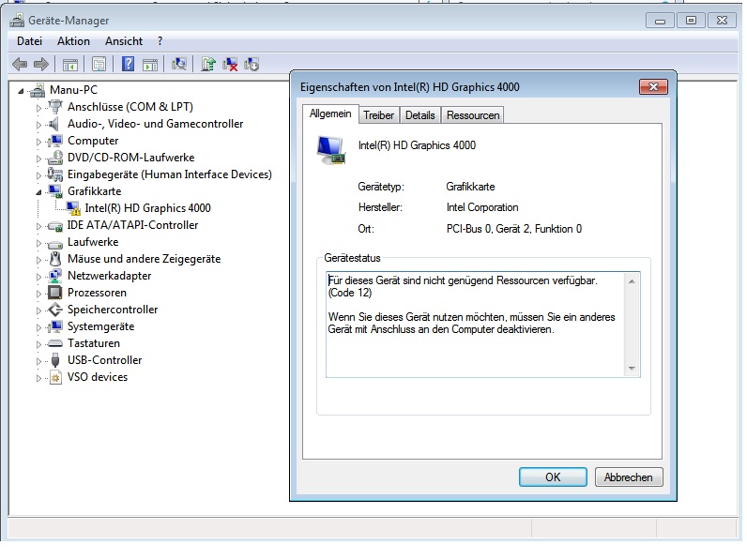Open the Ansicht menu

click(x=124, y=41)
